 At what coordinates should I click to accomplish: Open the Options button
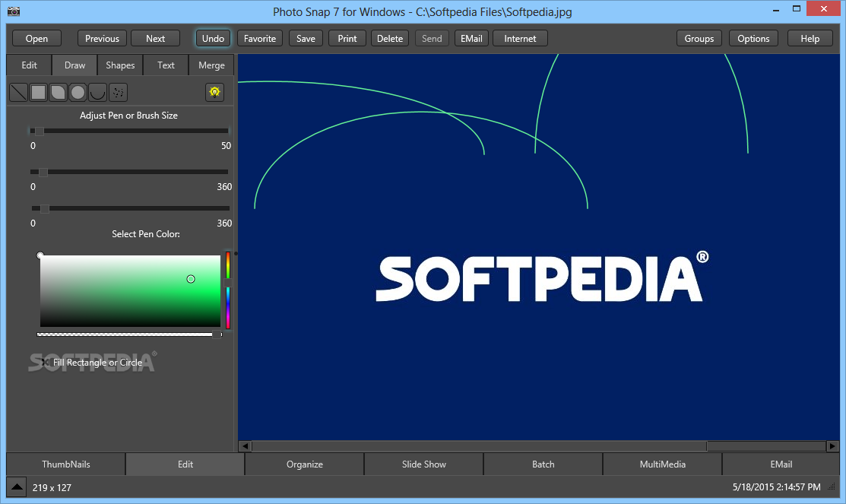753,38
